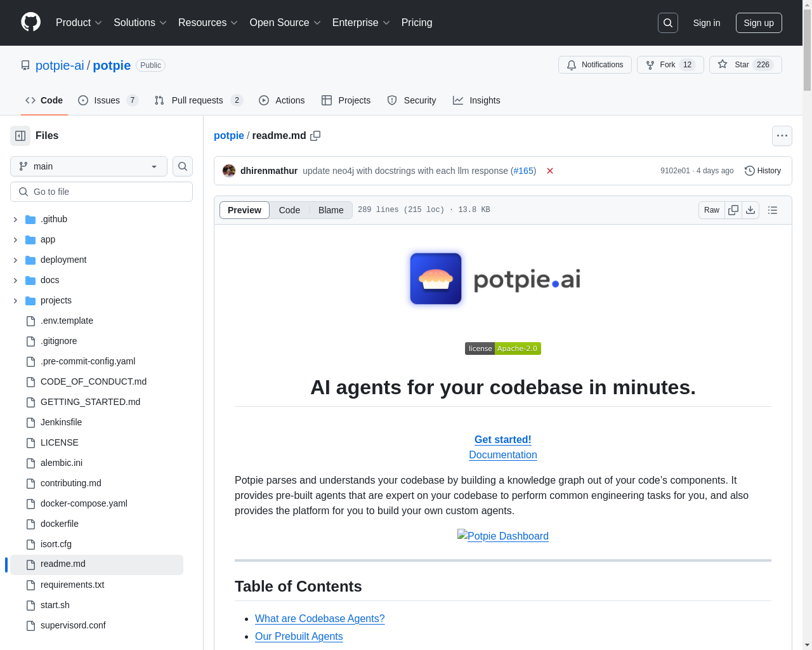The height and width of the screenshot is (650, 812).
Task: Click dhirenmathur's avatar image
Action: 229,171
